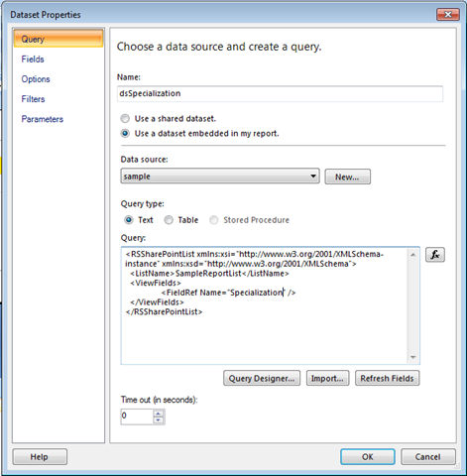Viewport: 467px width, 476px height.
Task: Open the Options page
Action: (36, 79)
